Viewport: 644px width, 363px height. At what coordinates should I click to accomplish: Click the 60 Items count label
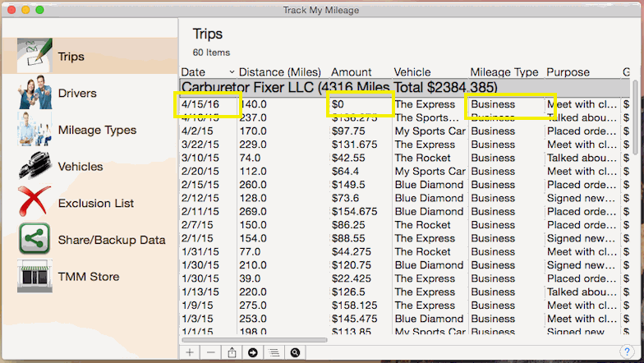[x=211, y=53]
